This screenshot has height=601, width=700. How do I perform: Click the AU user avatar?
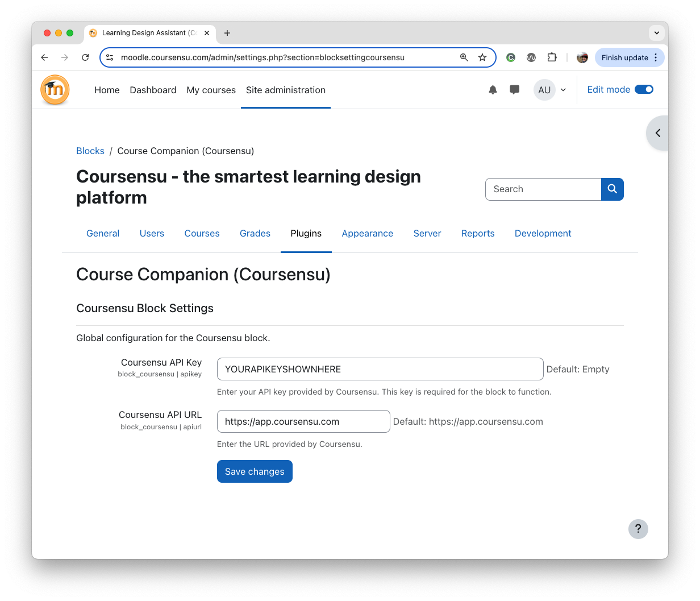click(x=544, y=90)
